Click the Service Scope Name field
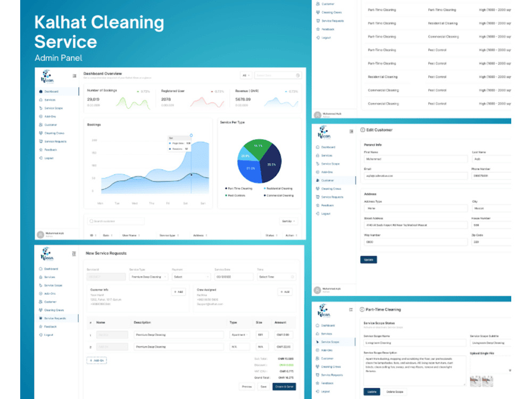The image size is (532, 399). pos(415,343)
